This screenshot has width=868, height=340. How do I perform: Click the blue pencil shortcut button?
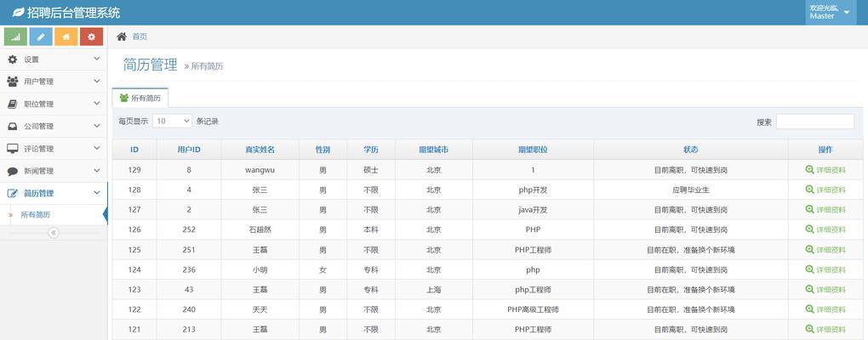[x=41, y=37]
